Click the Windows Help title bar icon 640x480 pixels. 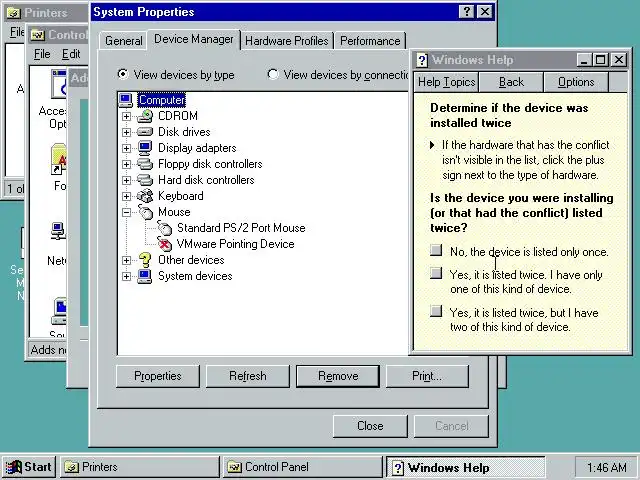[x=422, y=60]
